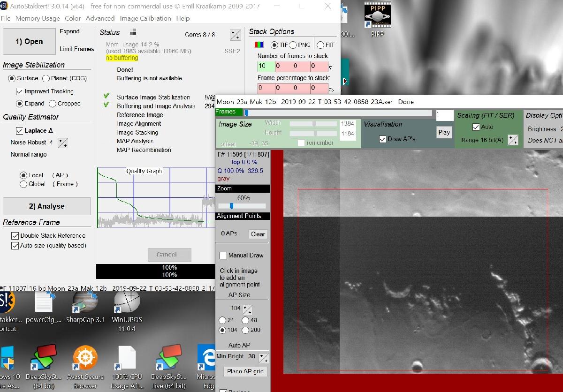Enable Improved Tracking under Image Stabilization

(20, 91)
